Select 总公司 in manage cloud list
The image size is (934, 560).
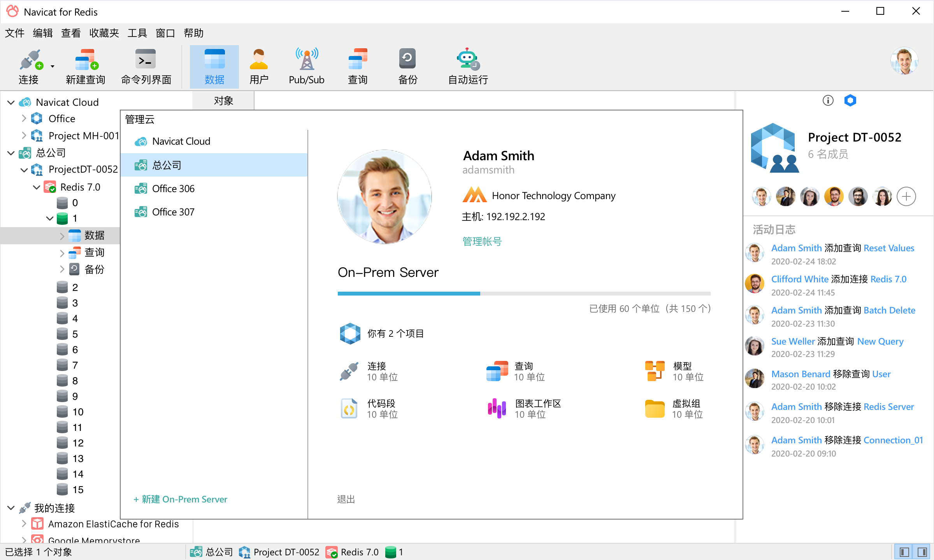coord(214,165)
